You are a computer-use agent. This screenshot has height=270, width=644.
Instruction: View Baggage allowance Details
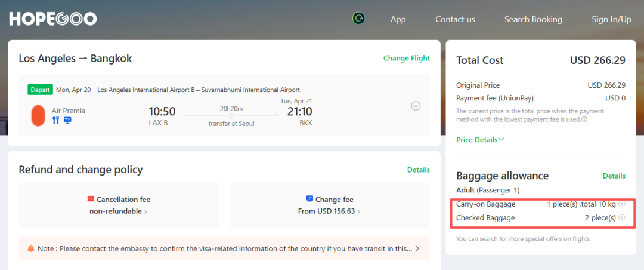pos(614,176)
